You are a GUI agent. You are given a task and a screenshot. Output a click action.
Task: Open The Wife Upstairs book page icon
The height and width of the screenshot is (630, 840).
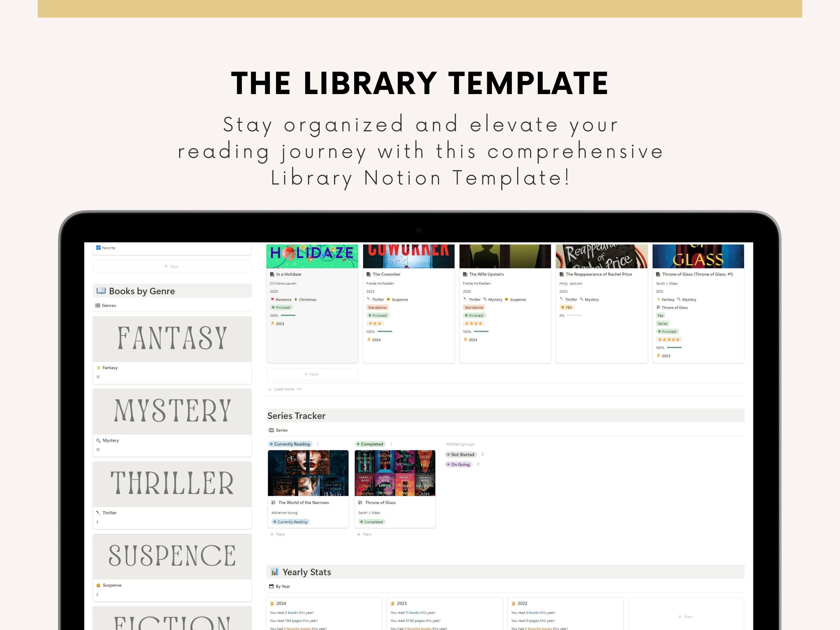(465, 274)
